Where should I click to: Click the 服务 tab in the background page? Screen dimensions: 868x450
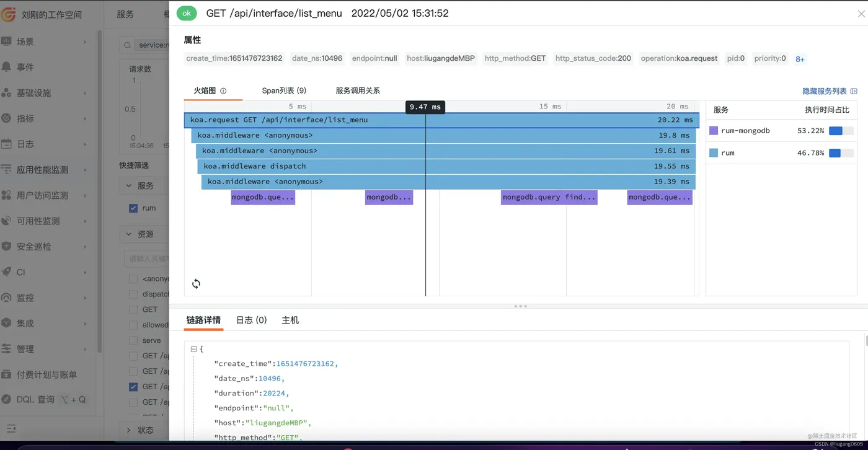125,14
